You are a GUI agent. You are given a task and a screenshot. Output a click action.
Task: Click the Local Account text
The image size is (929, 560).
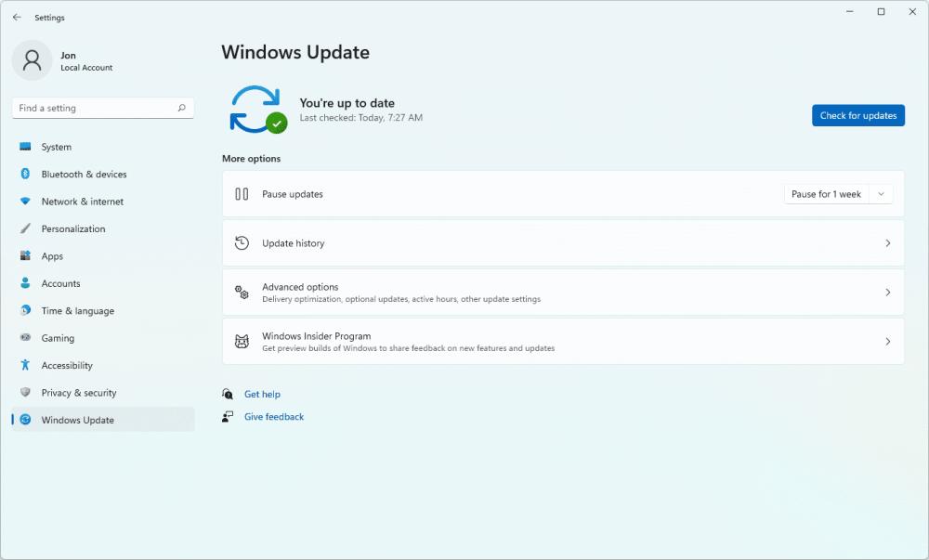tap(86, 68)
